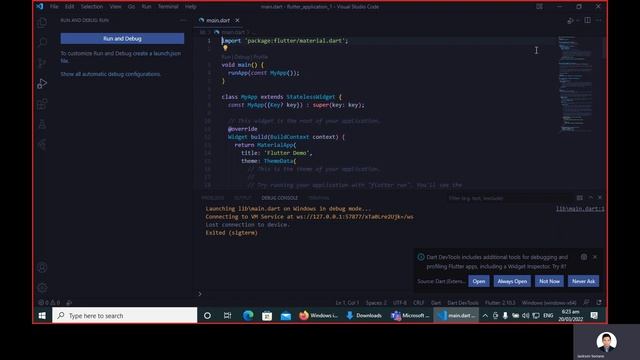The height and width of the screenshot is (360, 640).
Task: Open the customize layout icon in title bar
Action: click(540, 7)
